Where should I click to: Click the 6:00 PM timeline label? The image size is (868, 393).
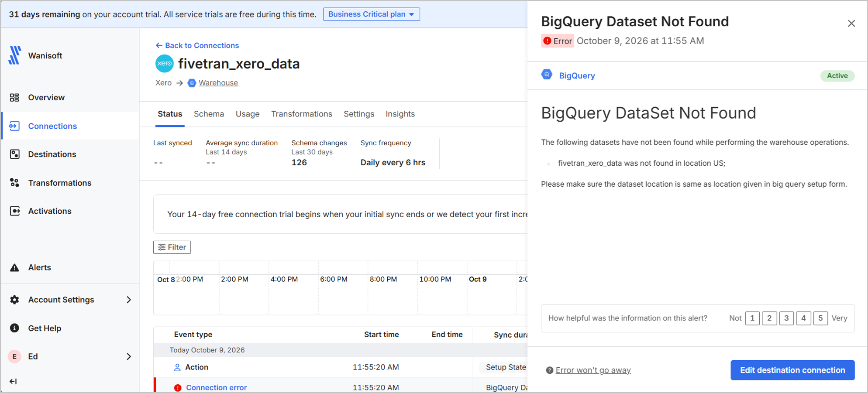click(334, 279)
